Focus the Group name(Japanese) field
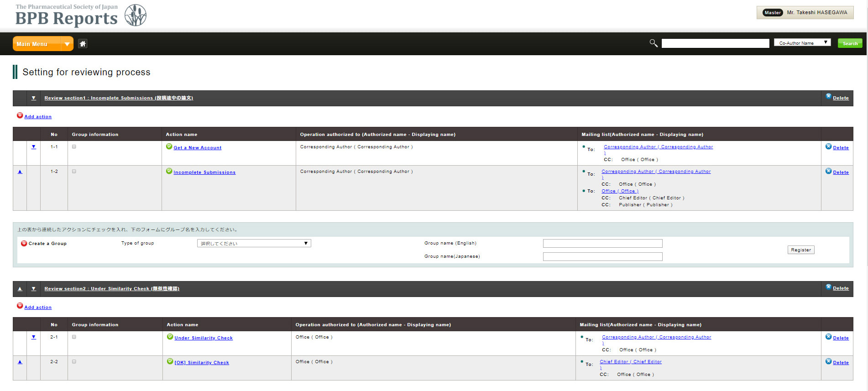 point(602,256)
